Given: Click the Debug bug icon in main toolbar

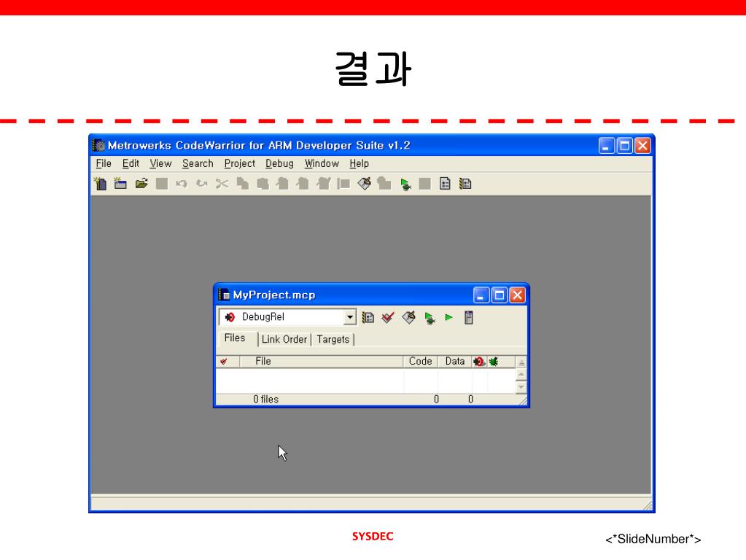Looking at the screenshot, I should [405, 184].
